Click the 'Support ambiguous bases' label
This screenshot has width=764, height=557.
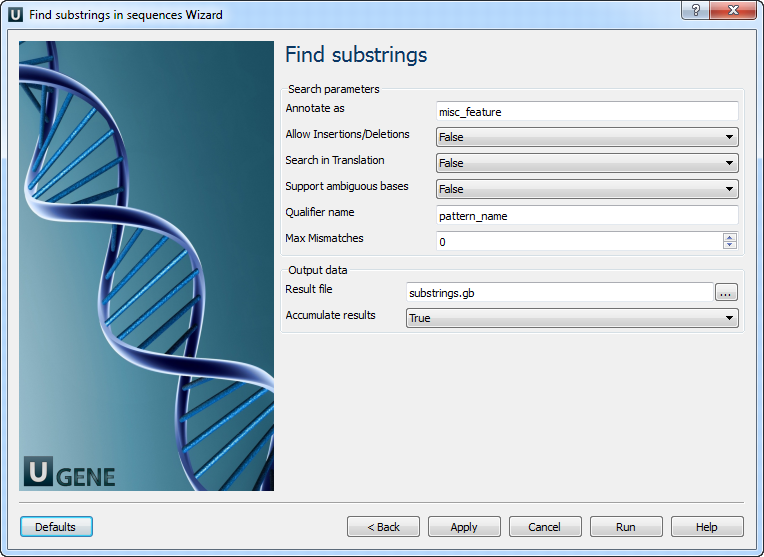(x=347, y=186)
